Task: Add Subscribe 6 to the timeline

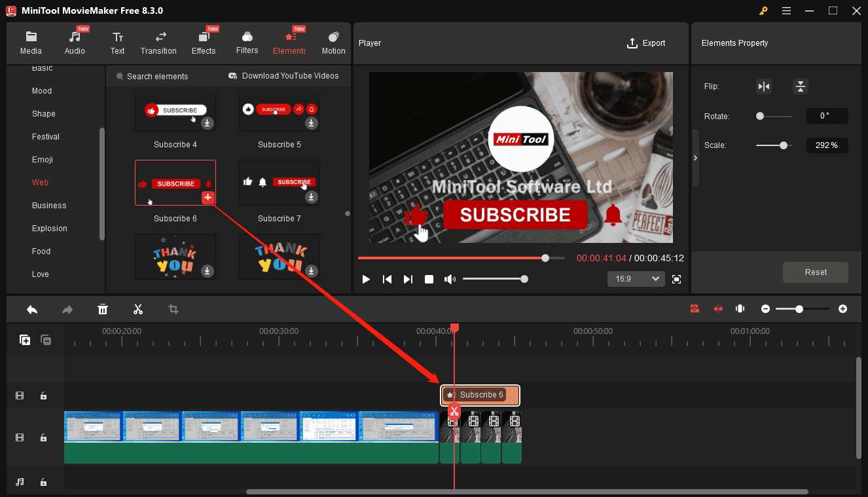Action: (208, 197)
